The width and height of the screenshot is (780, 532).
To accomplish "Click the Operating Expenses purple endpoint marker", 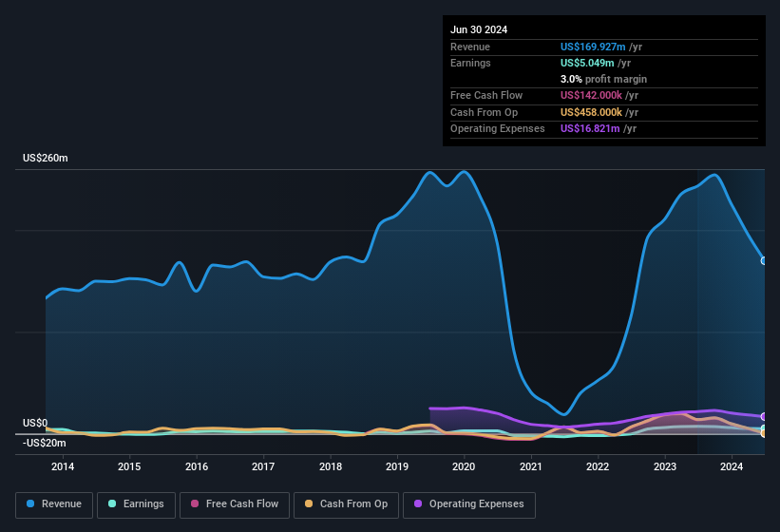I will click(x=764, y=417).
